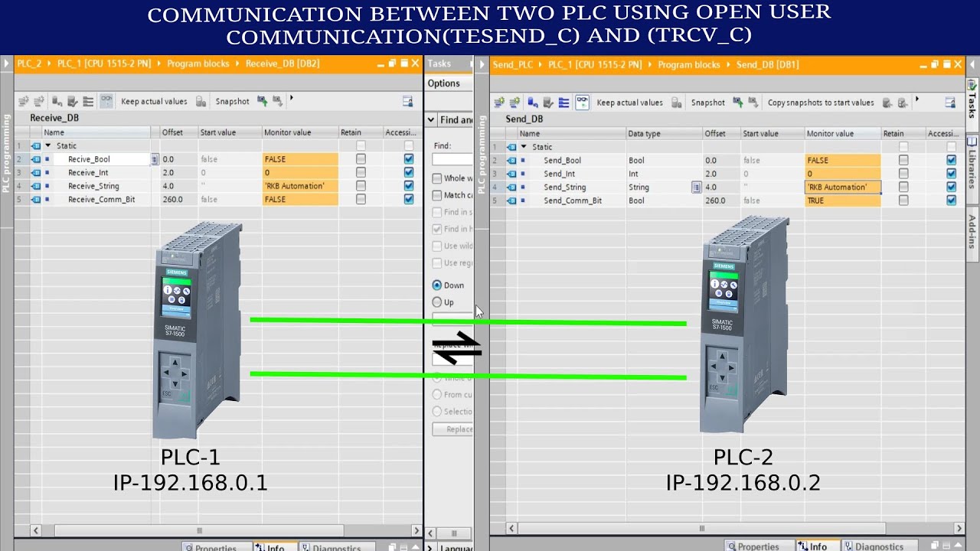Click snapshot camera icon beside Keep actual values, Send_DB

tap(677, 103)
